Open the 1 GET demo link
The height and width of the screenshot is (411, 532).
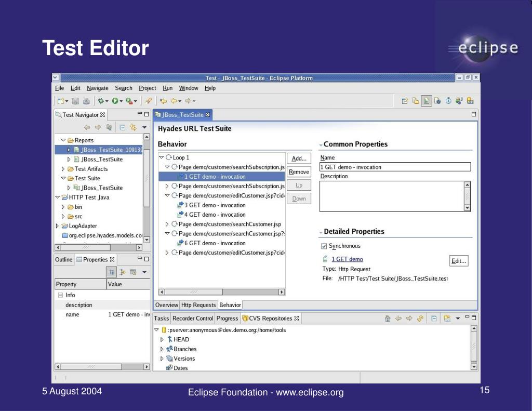(347, 259)
